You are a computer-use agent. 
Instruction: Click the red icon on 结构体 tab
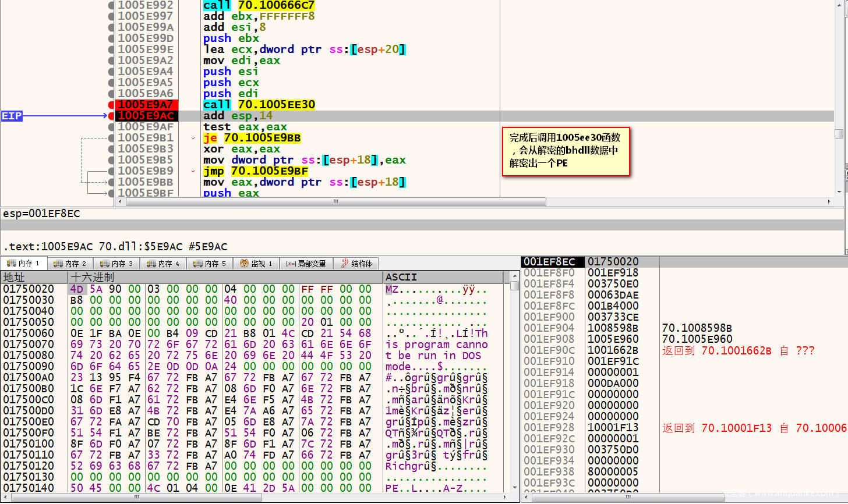(x=345, y=264)
